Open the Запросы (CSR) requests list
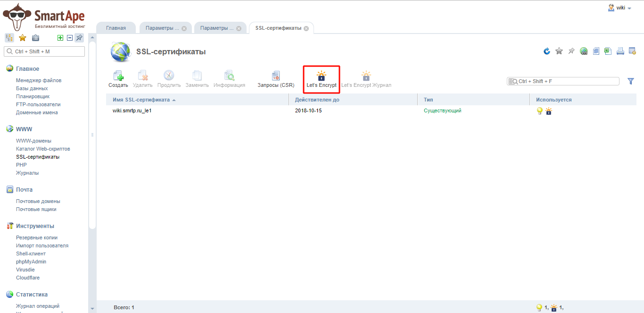 tap(276, 79)
